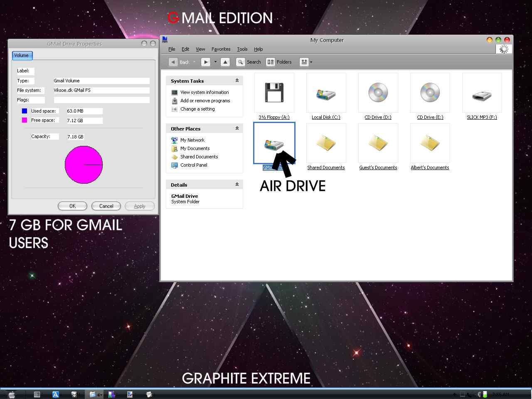
Task: Click the Capacity value 7.18 GB
Action: 76,136
